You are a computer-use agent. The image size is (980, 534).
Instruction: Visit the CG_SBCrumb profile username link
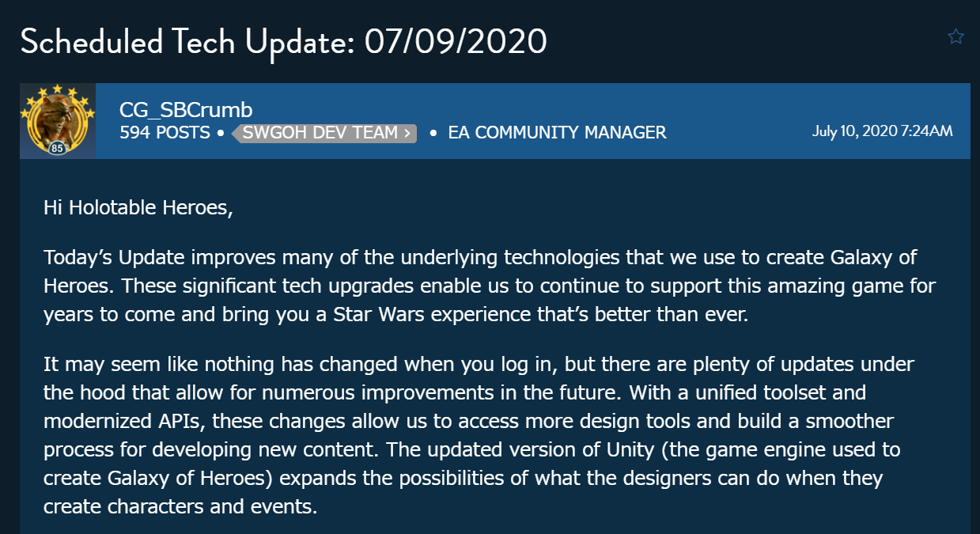coord(186,110)
